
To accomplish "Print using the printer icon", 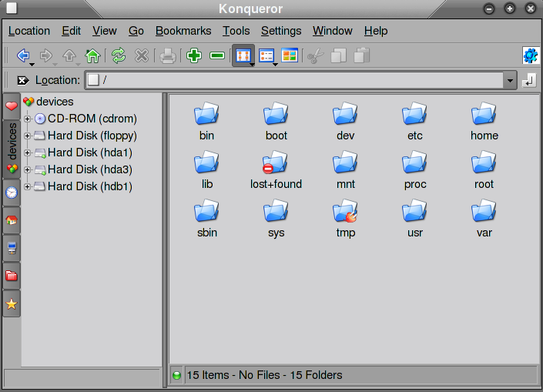I will (168, 55).
